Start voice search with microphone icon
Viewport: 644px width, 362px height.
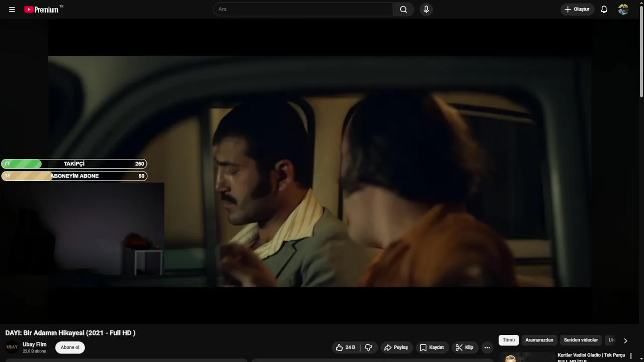coord(426,10)
